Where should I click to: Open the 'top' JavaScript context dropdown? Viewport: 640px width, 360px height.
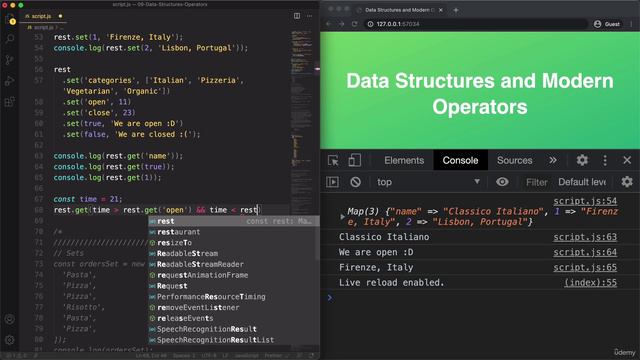click(x=427, y=182)
